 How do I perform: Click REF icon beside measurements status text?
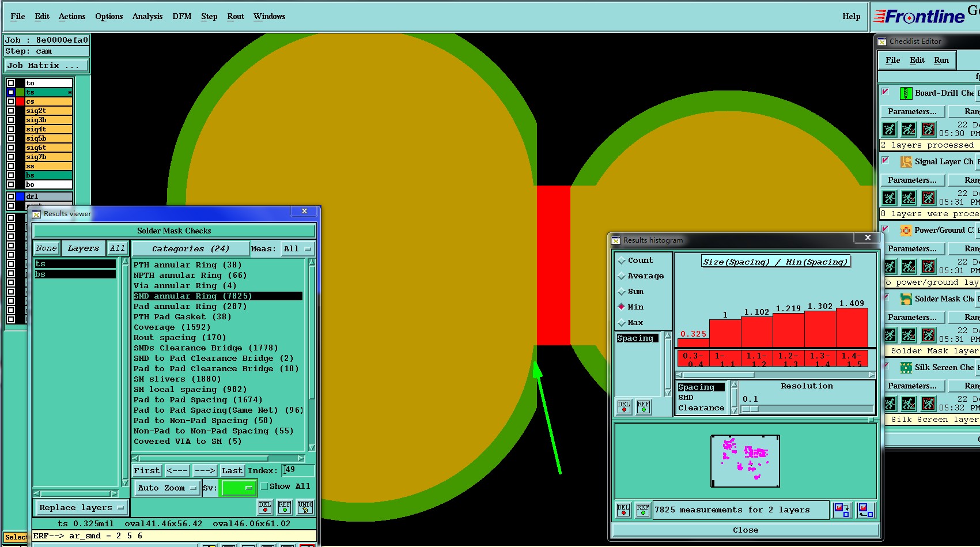[643, 510]
